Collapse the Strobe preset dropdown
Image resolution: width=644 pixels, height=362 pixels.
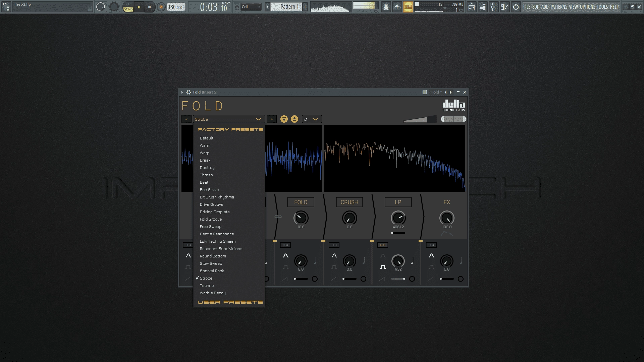pyautogui.click(x=229, y=119)
